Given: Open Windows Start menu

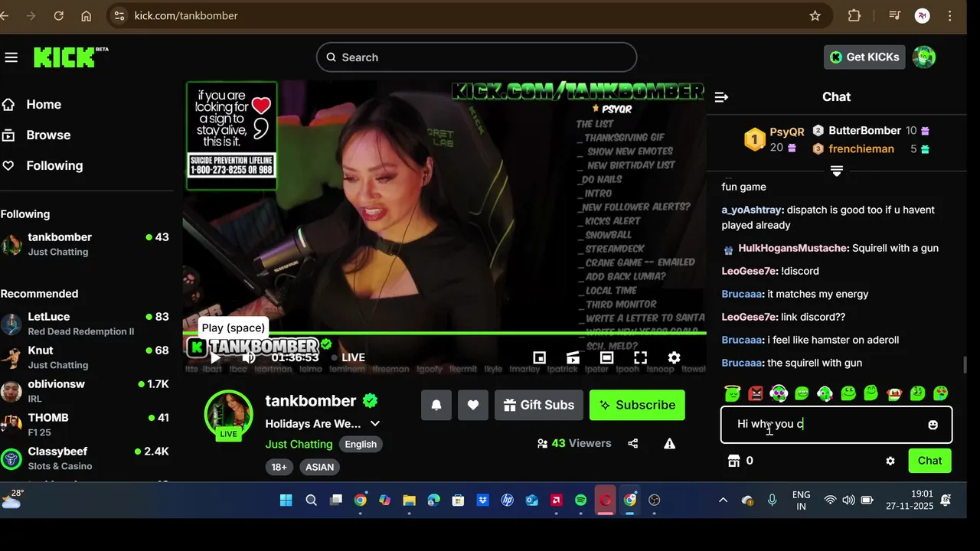Looking at the screenshot, I should 286,500.
